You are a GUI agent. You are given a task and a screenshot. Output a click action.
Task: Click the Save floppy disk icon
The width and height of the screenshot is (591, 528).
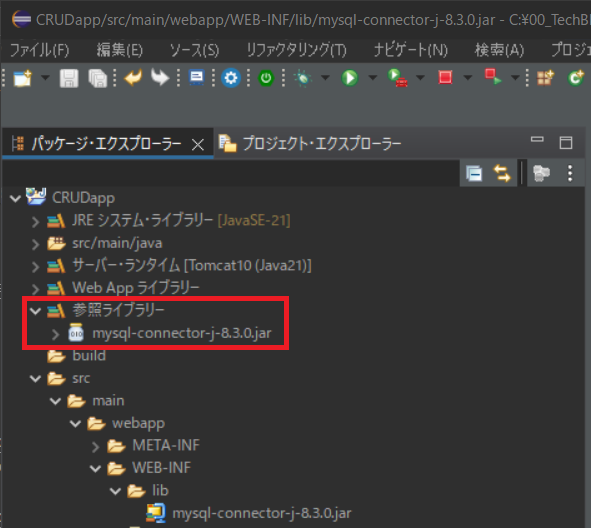69,78
